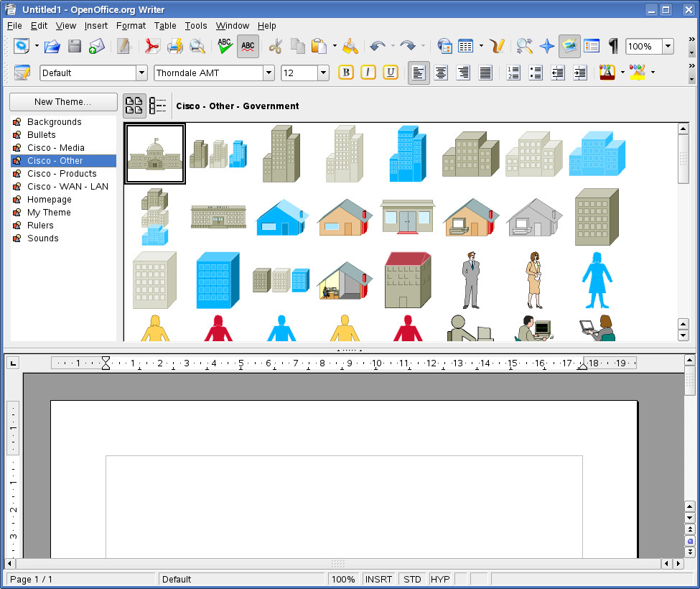Image resolution: width=700 pixels, height=589 pixels.
Task: Open the Insert menu
Action: (96, 25)
